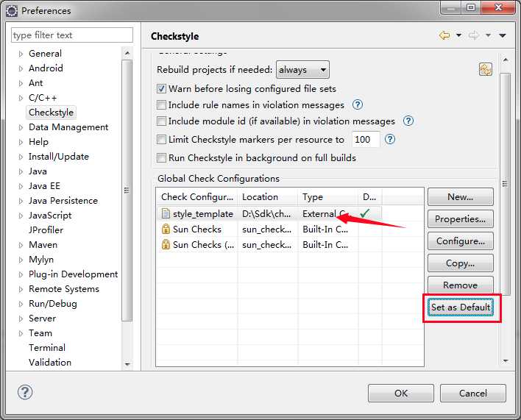
Task: Select Validation in the preferences tree
Action: (x=50, y=362)
